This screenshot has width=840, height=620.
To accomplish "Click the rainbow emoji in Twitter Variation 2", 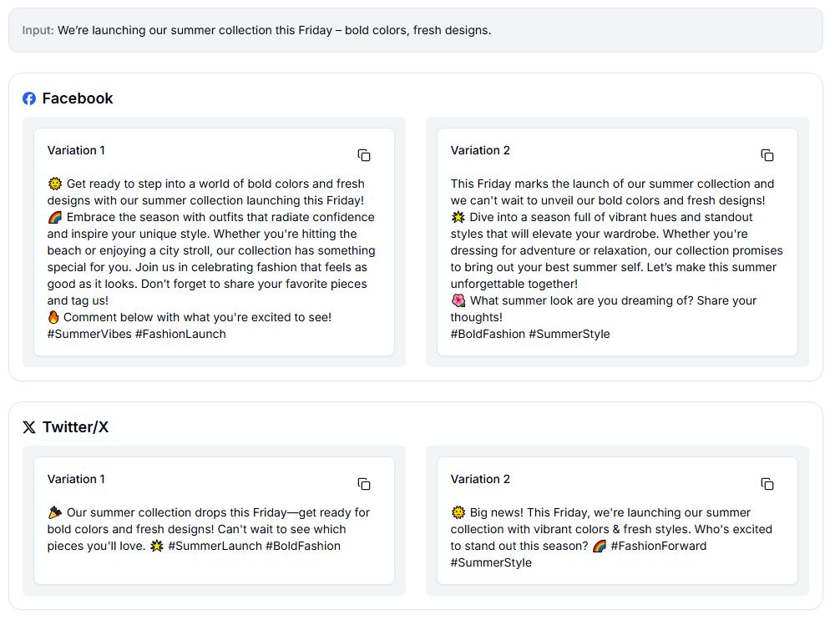I will click(x=600, y=546).
